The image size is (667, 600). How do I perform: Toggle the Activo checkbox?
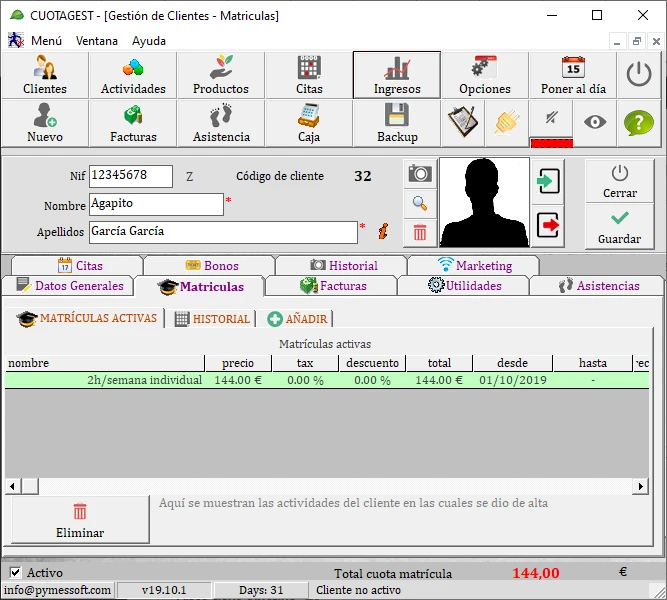pyautogui.click(x=15, y=573)
